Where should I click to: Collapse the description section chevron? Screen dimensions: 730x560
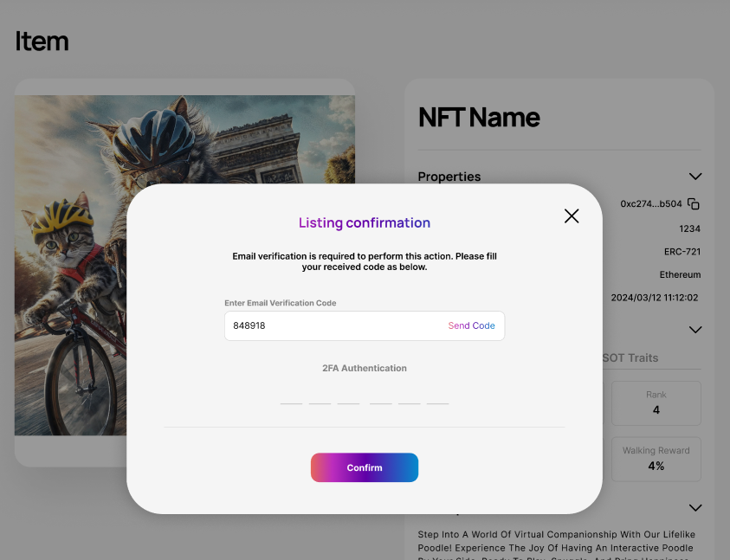click(x=694, y=507)
